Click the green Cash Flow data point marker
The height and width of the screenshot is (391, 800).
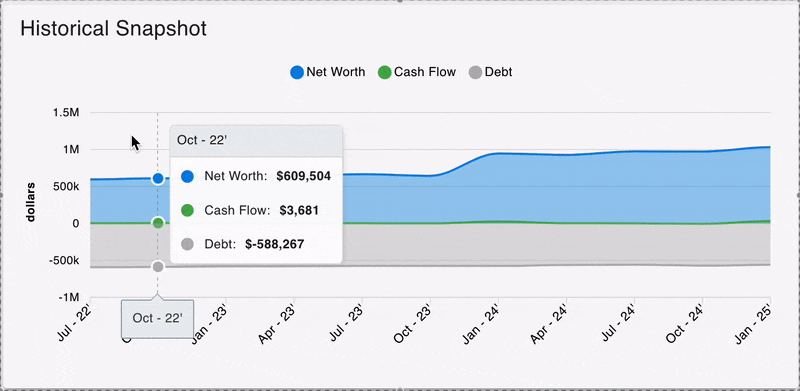pyautogui.click(x=158, y=223)
